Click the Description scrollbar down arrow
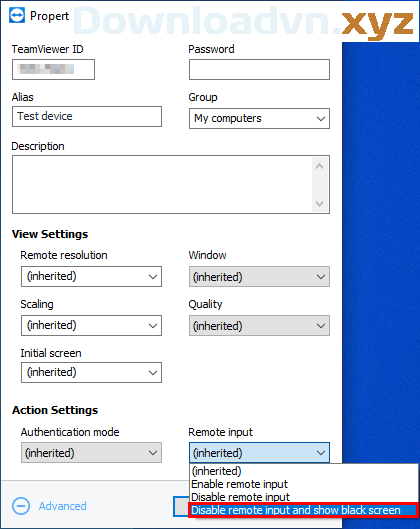This screenshot has height=529, width=420. [x=319, y=203]
